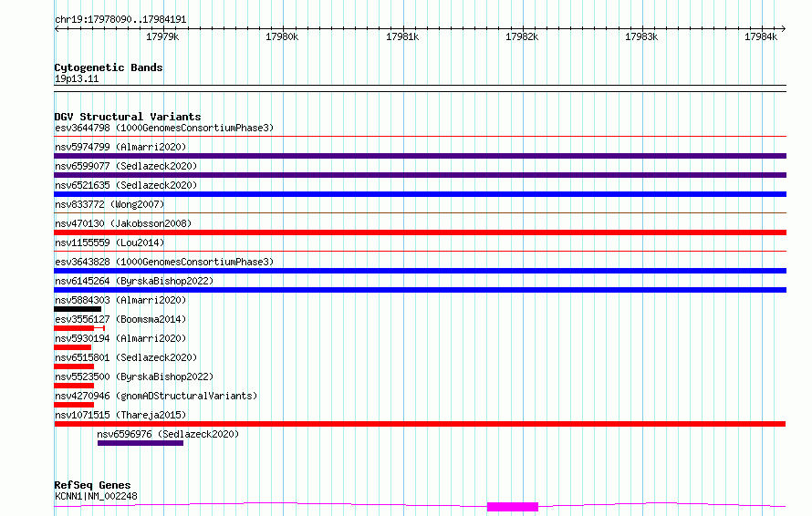Click nsv5523500 (ByrskaBishop2022) variant label
812x516 pixels.
134,377
